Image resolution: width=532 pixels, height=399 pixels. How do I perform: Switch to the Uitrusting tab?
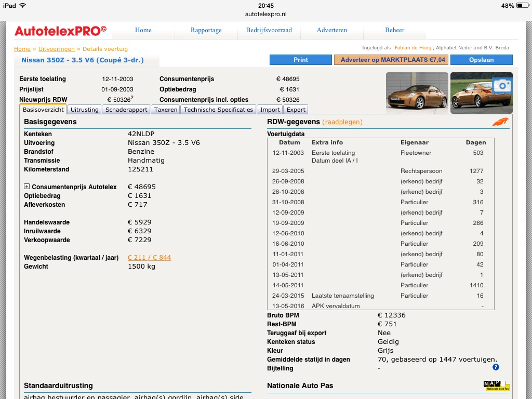click(x=85, y=110)
